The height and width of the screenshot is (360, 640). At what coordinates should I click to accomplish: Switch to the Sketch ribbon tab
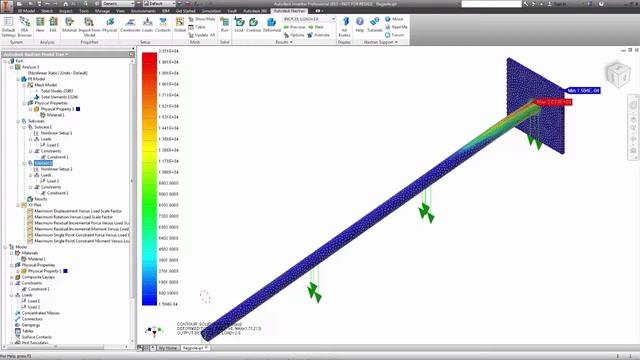47,11
